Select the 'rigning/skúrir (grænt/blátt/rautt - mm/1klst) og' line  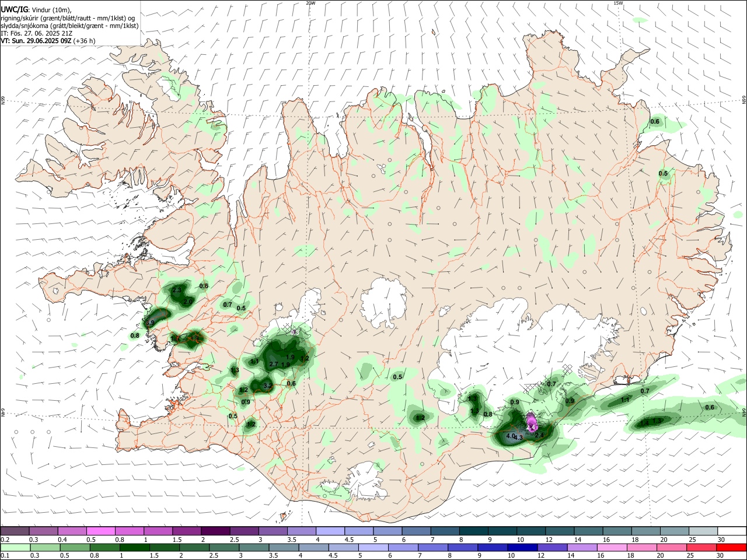click(x=67, y=18)
